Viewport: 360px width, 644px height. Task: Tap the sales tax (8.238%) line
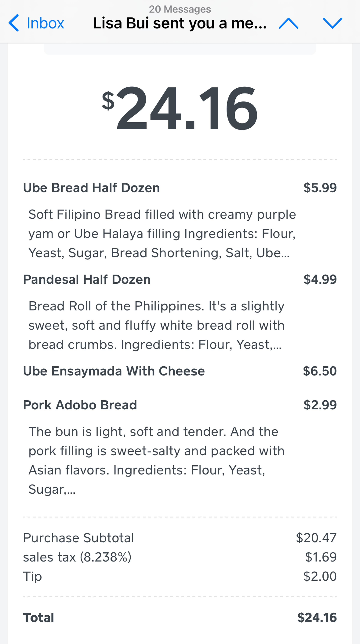tap(77, 557)
